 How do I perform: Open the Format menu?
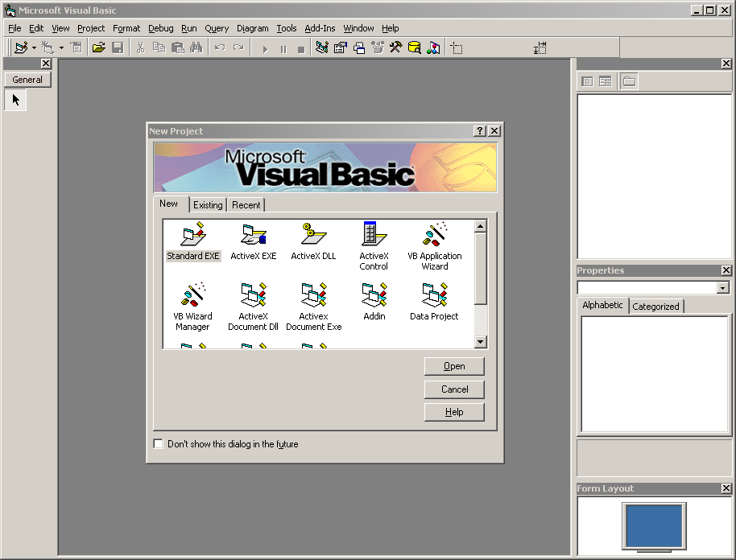[126, 29]
